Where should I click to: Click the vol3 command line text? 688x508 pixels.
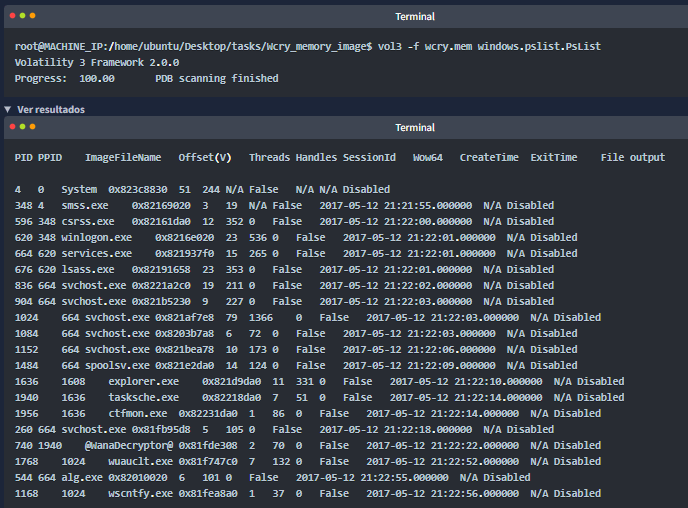489,47
